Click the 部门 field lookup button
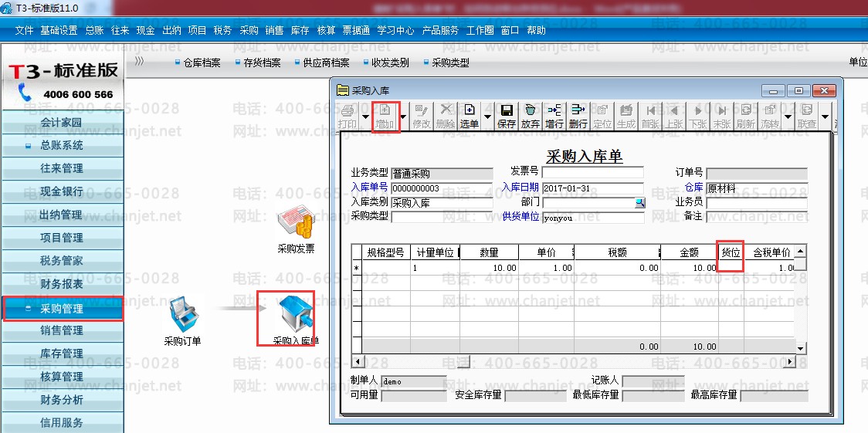Viewport: 868px width, 433px height. pos(640,203)
